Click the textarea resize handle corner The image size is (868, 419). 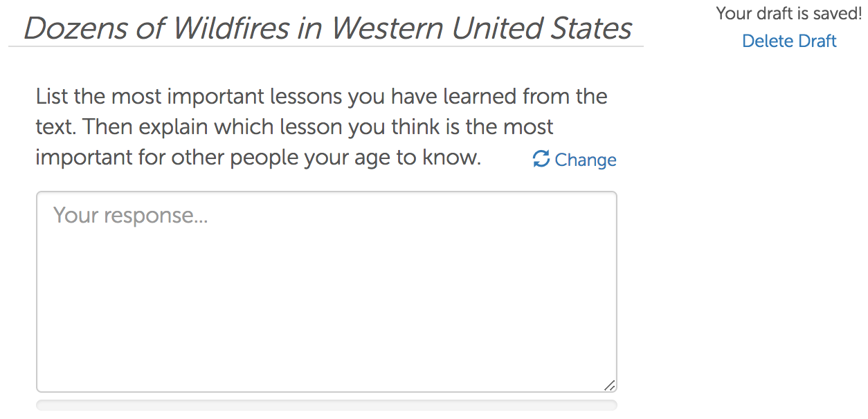click(x=609, y=385)
